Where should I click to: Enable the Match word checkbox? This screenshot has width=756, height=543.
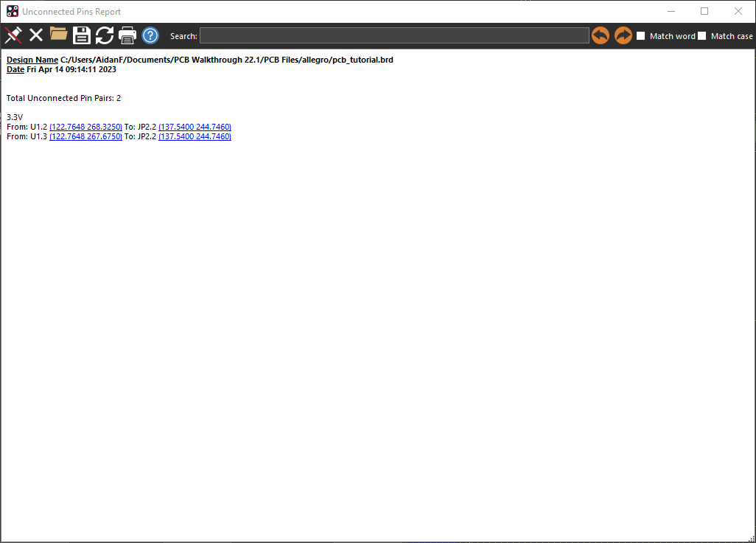pos(641,36)
